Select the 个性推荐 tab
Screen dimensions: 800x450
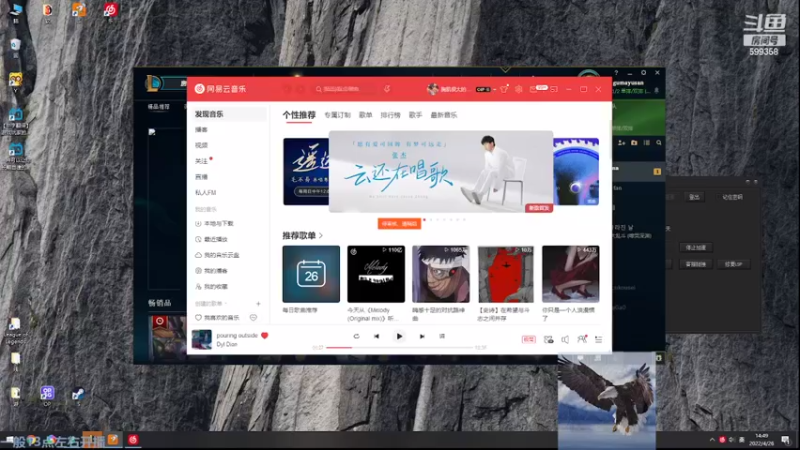click(x=299, y=115)
